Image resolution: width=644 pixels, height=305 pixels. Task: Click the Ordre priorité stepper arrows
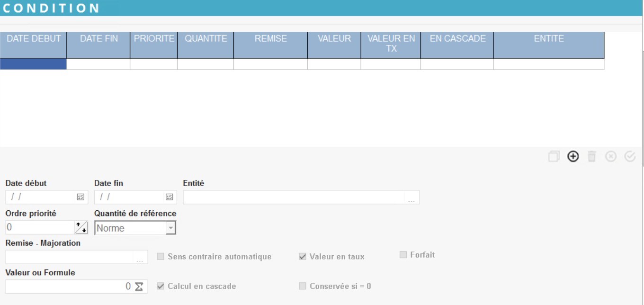81,227
